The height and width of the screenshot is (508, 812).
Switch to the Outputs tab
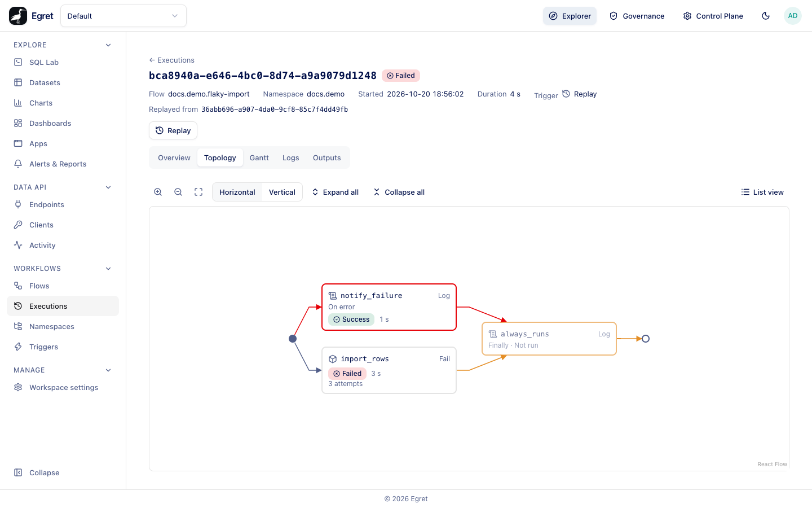point(327,157)
